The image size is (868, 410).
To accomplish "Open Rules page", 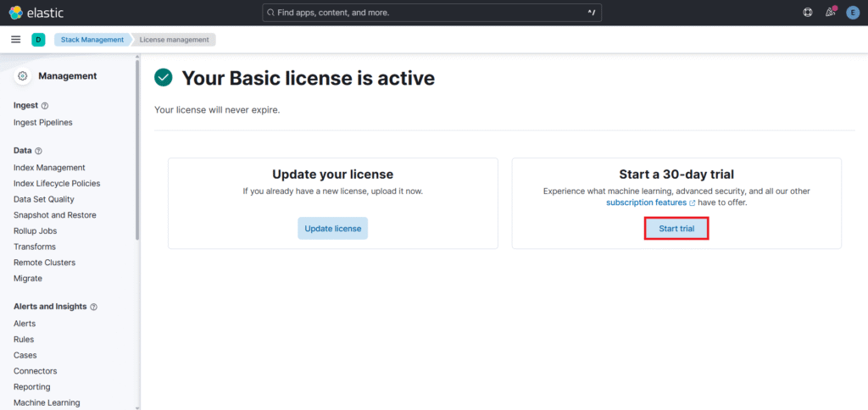I will pyautogui.click(x=24, y=339).
